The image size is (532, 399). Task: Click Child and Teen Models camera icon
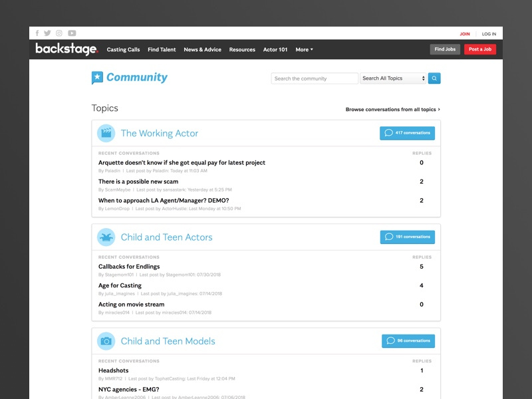[106, 341]
